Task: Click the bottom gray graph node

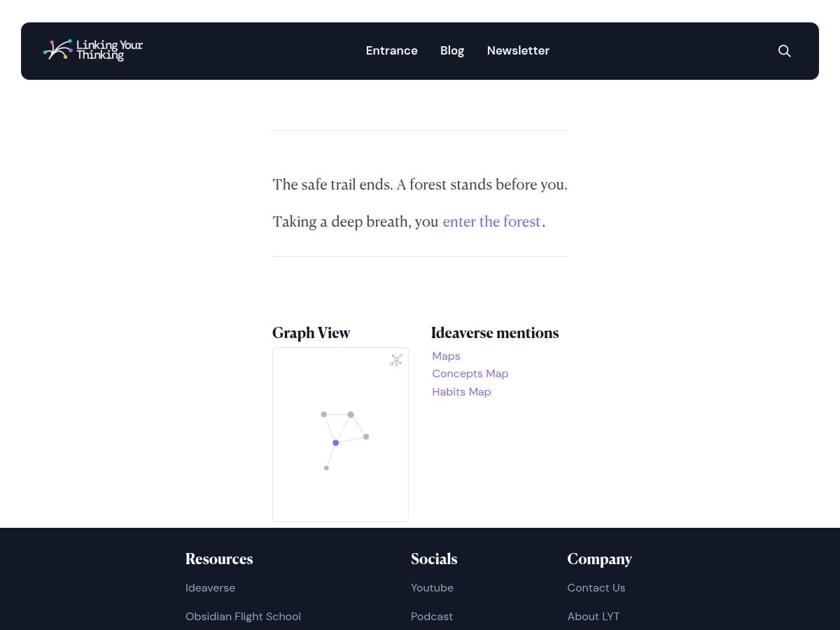Action: tap(326, 468)
